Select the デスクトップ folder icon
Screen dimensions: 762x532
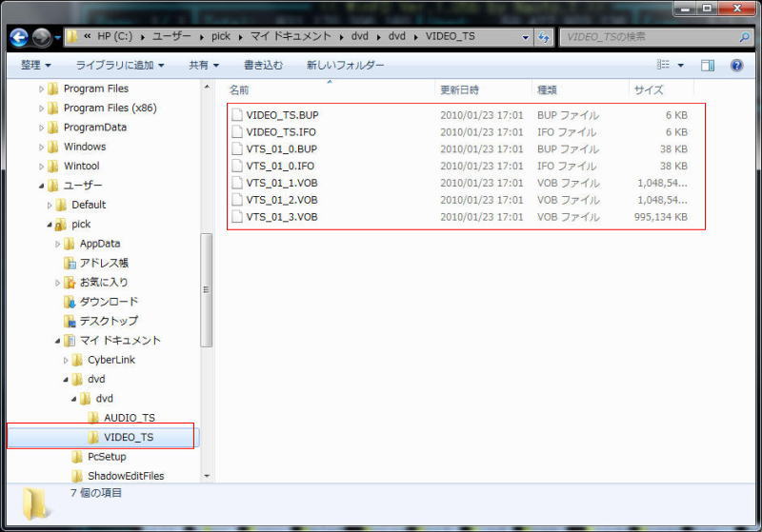coord(70,322)
